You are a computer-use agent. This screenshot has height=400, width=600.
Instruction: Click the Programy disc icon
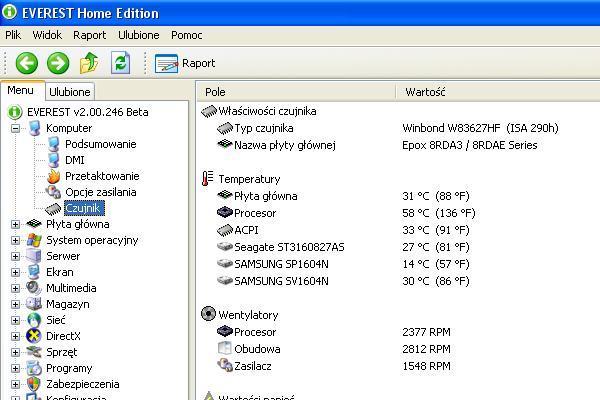[34, 368]
